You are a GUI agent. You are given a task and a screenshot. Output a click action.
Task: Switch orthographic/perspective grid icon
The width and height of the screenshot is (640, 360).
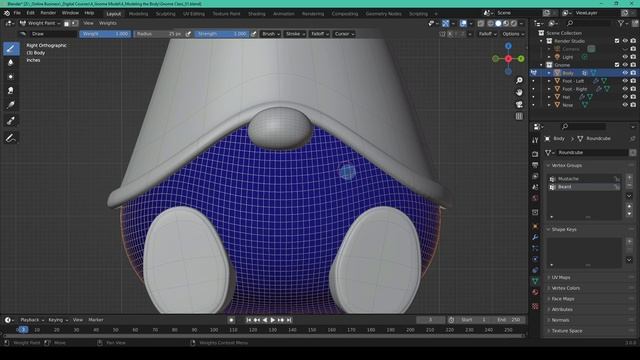pyautogui.click(x=519, y=116)
